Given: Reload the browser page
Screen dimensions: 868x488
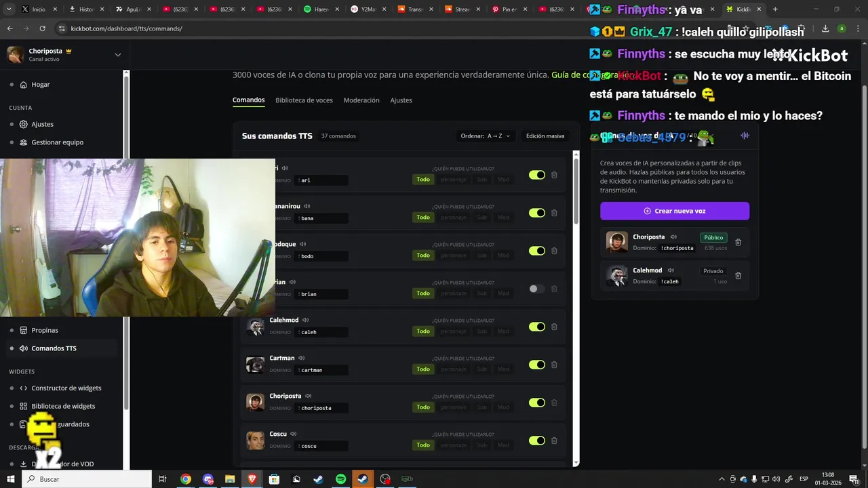Looking at the screenshot, I should tap(42, 28).
